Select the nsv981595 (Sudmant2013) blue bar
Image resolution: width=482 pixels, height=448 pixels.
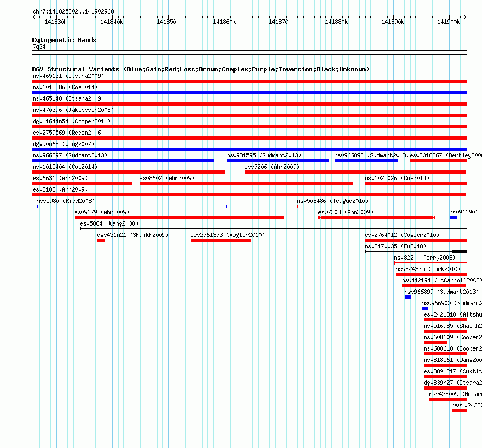pyautogui.click(x=278, y=161)
